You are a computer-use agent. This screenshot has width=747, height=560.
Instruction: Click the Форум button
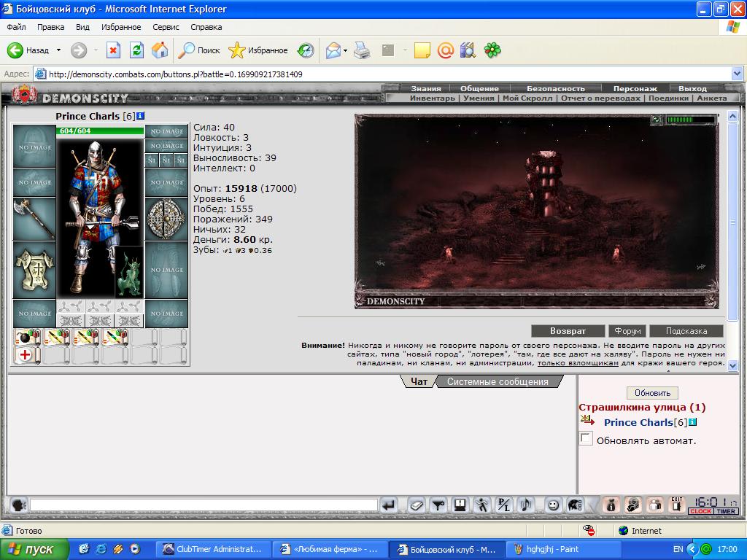[627, 331]
